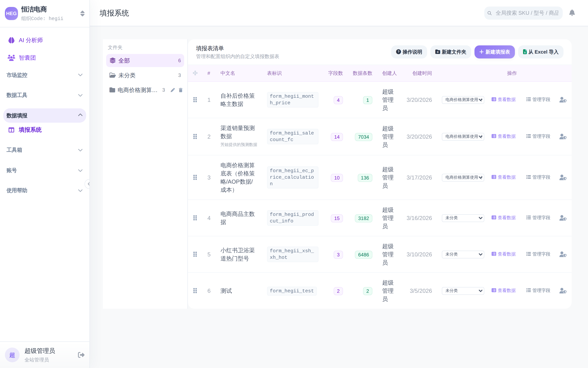This screenshot has width=588, height=368.
Task: Manage fields of 电商商品主数据
Action: [x=538, y=218]
